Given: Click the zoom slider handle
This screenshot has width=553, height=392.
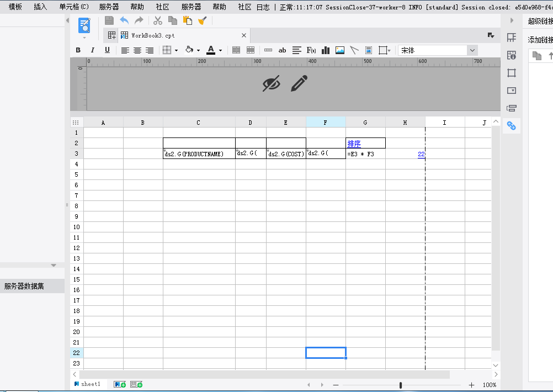Looking at the screenshot, I should [401, 385].
